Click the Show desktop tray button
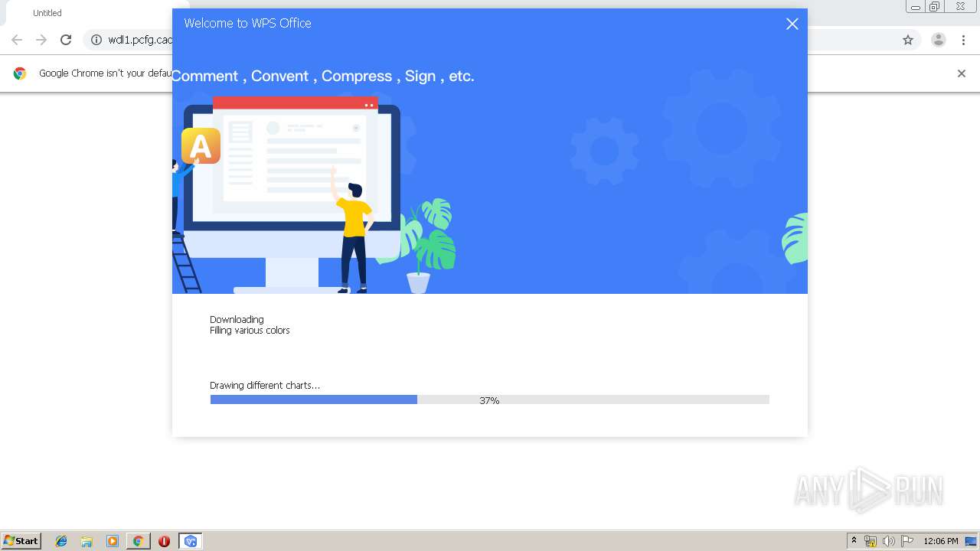The width and height of the screenshot is (980, 551). [971, 541]
